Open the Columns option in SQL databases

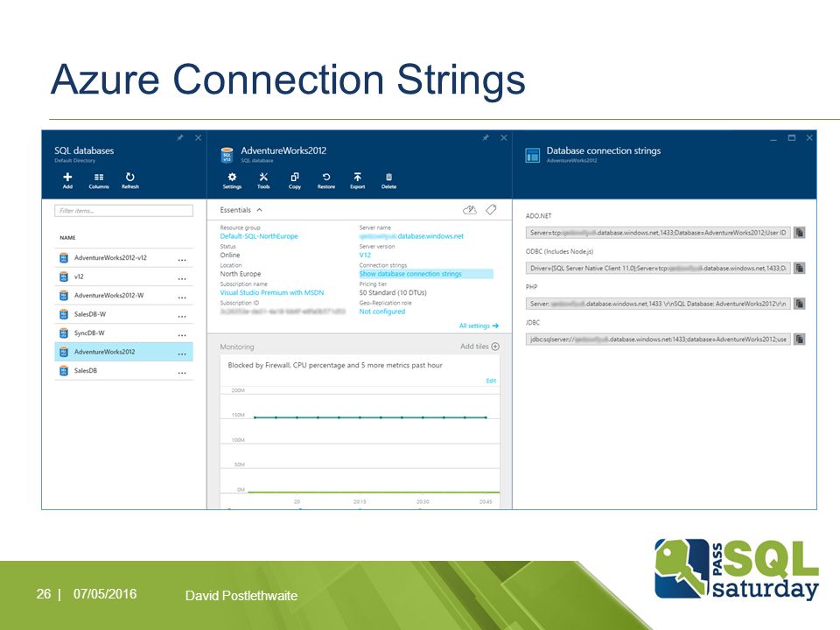click(99, 180)
